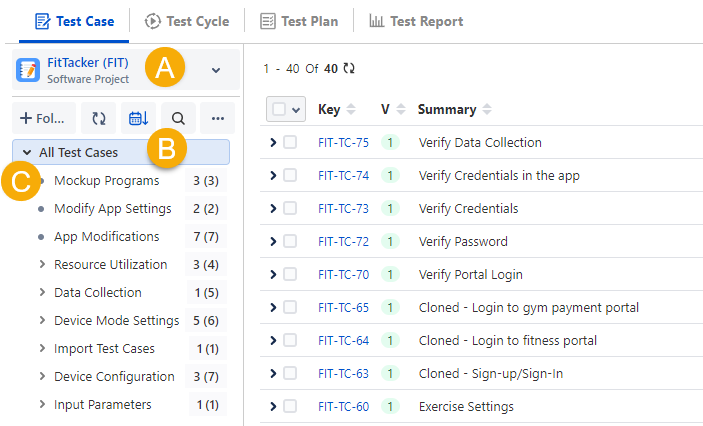Open test case FIT-TC-75 link
The image size is (703, 426).
[x=343, y=143]
